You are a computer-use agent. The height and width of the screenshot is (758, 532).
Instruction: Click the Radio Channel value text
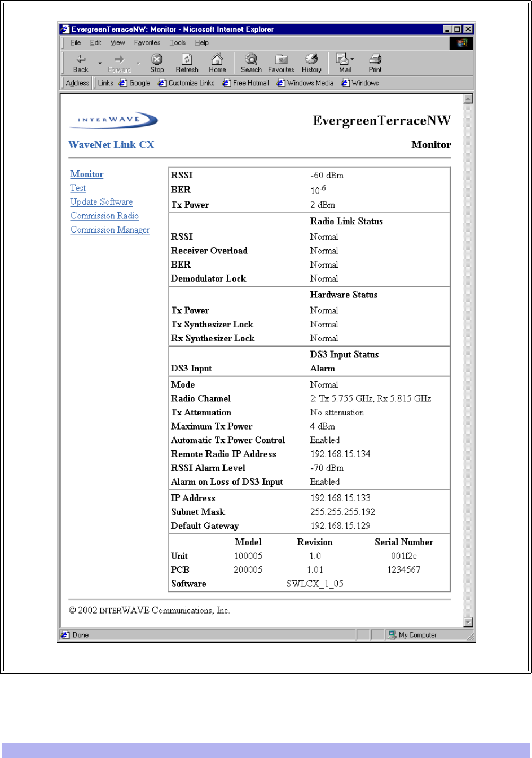pyautogui.click(x=371, y=398)
